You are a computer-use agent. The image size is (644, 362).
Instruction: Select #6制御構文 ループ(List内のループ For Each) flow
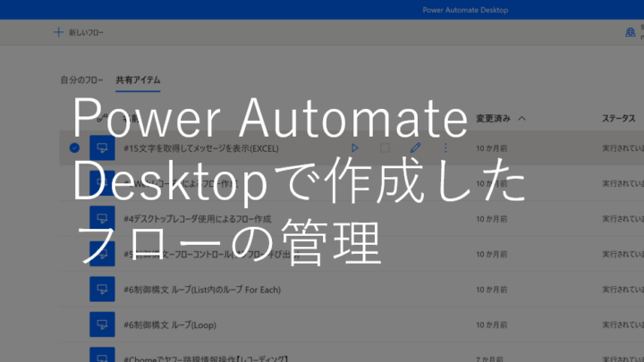pos(202,290)
